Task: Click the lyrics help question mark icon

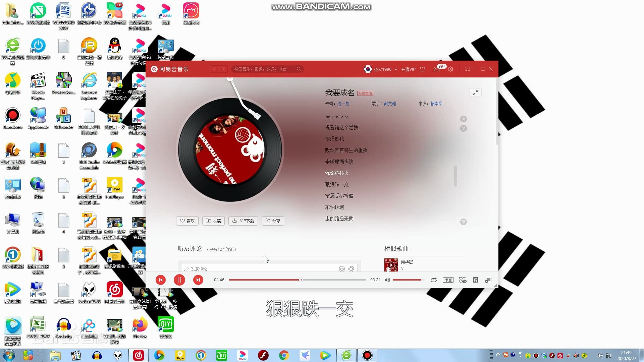Action: [464, 222]
